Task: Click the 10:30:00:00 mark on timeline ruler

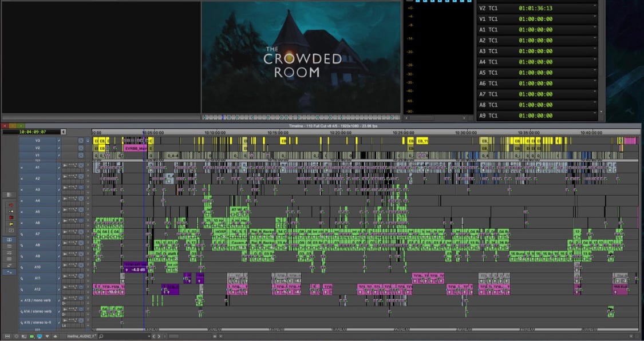Action: 466,133
